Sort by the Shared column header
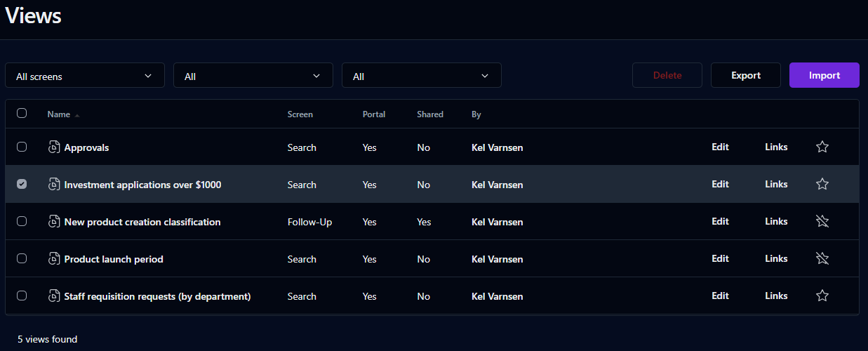Viewport: 868px width, 351px height. (430, 114)
